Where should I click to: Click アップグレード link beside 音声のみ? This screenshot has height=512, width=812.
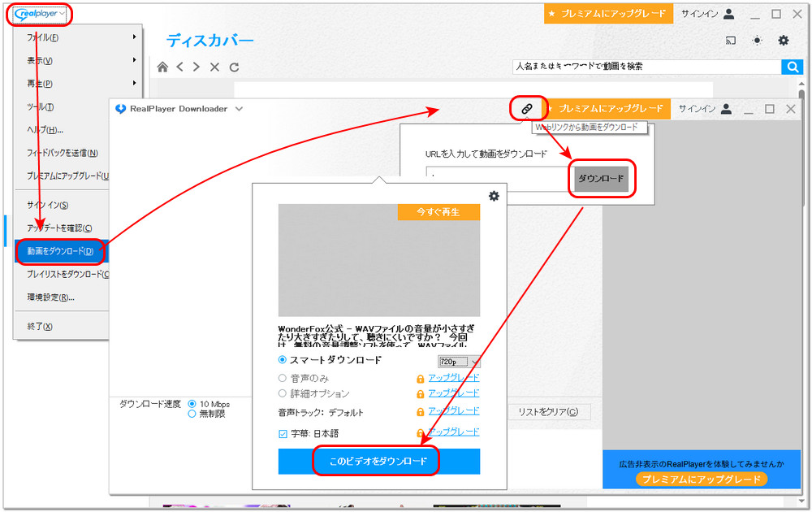(454, 378)
